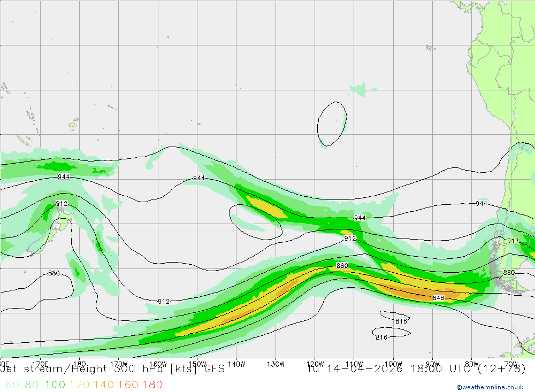Click the 880 label beside Tierra del Fuego
Viewport: 535px width, 392px height.
point(509,273)
